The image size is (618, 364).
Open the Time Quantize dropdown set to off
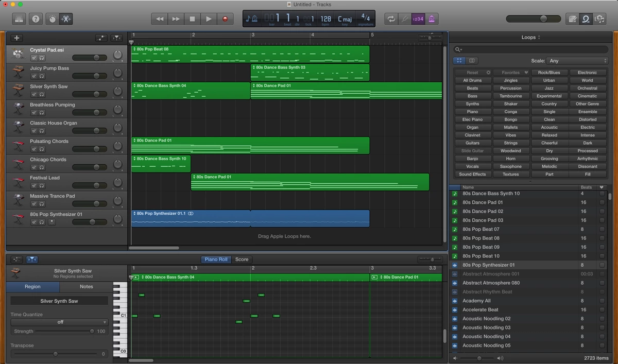click(x=60, y=322)
